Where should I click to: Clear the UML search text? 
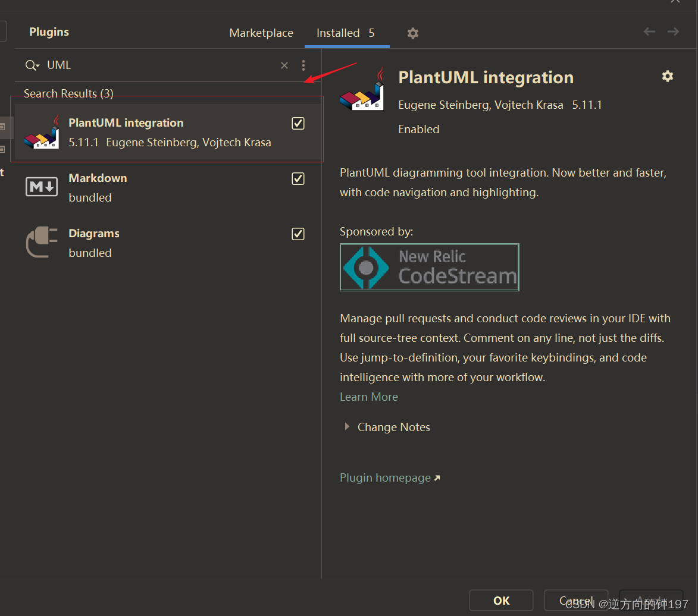click(284, 65)
